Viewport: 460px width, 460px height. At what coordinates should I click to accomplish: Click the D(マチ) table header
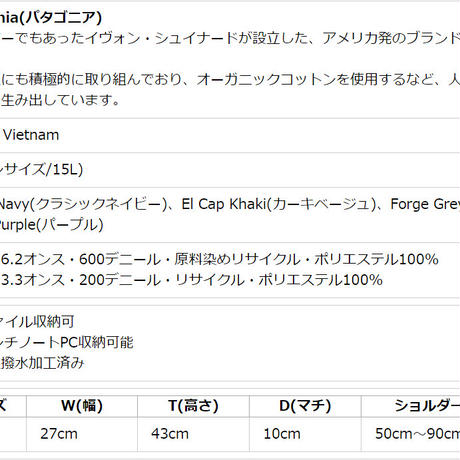(305, 406)
